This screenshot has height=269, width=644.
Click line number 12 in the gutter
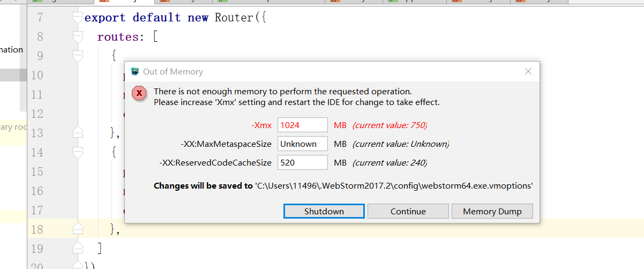point(37,113)
